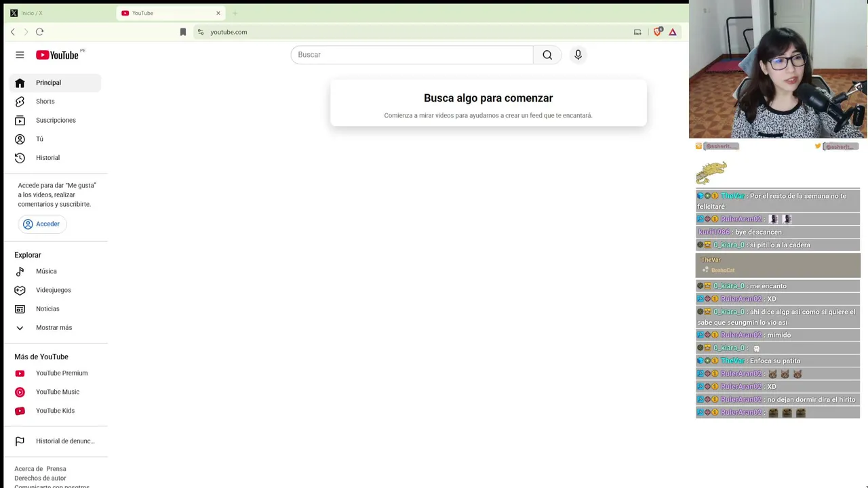Open Principal in the sidebar
This screenshot has width=868, height=488.
tap(55, 83)
